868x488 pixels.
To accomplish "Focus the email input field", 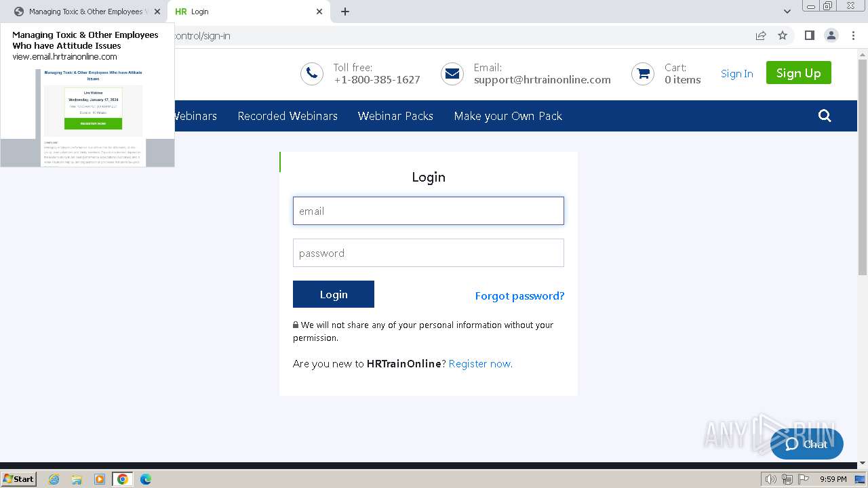I will (429, 211).
